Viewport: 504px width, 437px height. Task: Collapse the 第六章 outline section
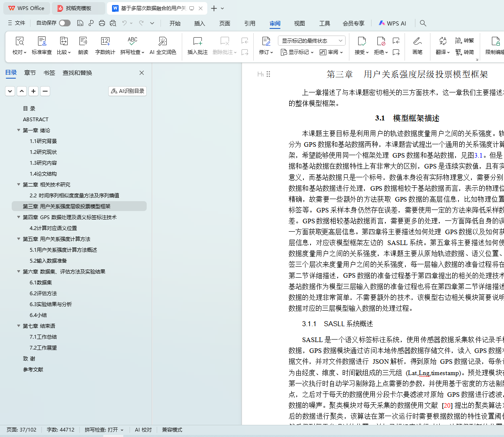click(x=19, y=272)
